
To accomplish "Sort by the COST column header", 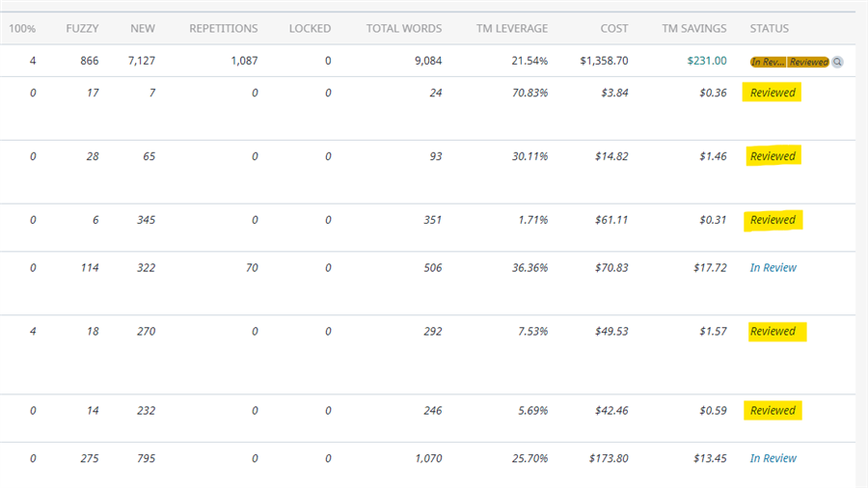I will 611,29.
